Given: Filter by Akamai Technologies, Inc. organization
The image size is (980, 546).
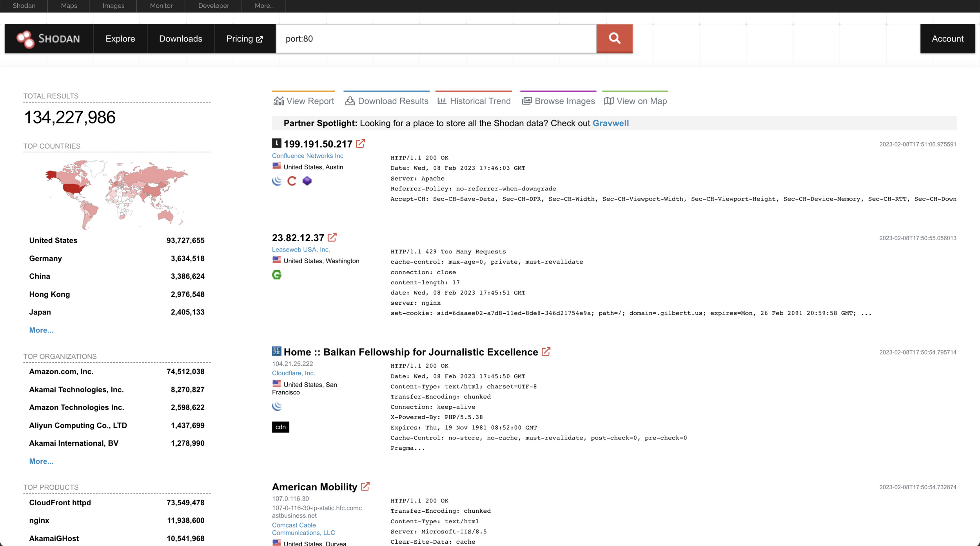Looking at the screenshot, I should (117, 389).
